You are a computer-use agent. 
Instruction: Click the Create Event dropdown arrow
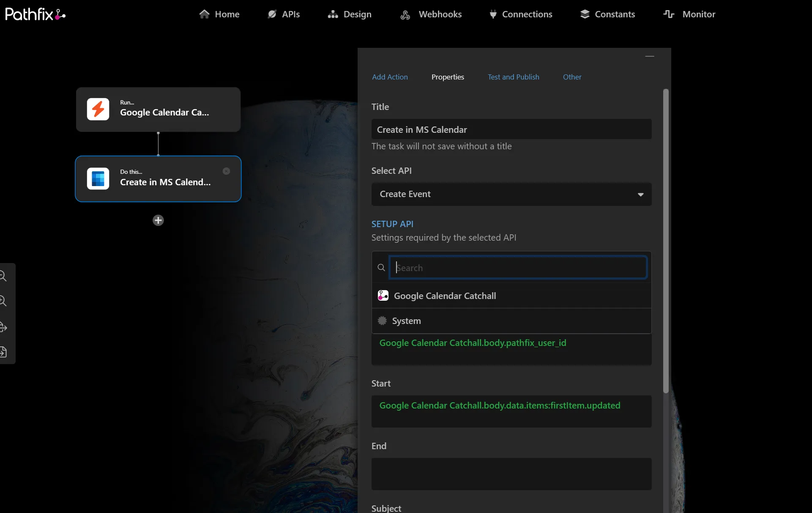coord(641,195)
